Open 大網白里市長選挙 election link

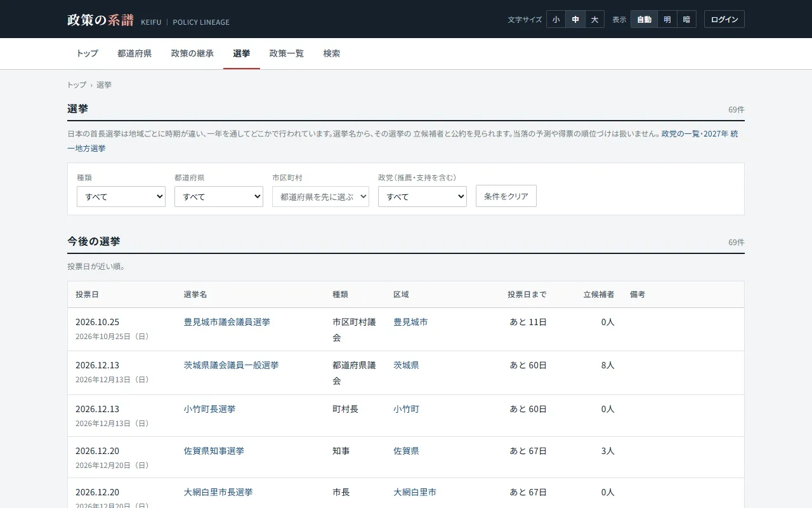click(218, 492)
